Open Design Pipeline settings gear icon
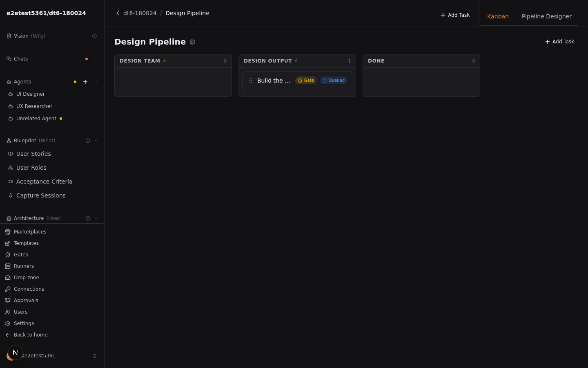 pos(192,42)
